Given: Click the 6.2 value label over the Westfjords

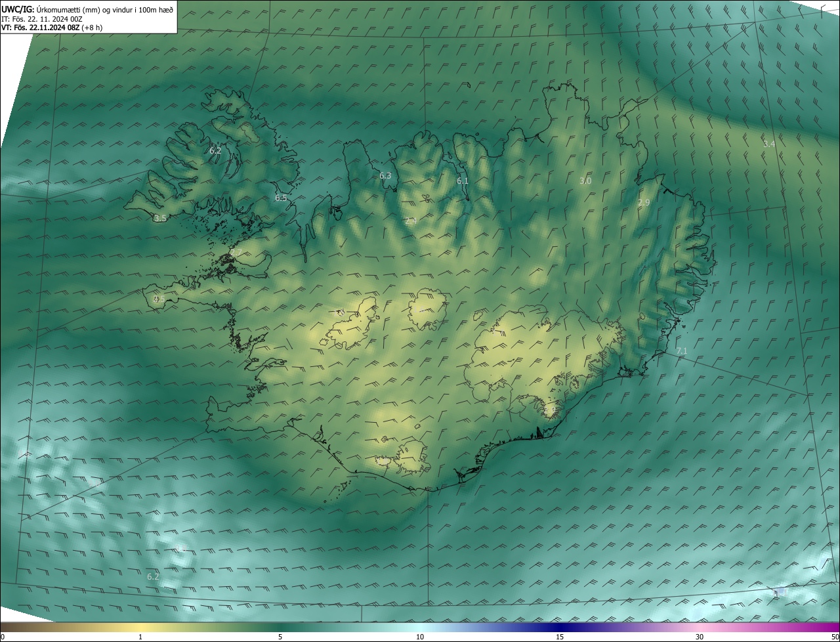Looking at the screenshot, I should (215, 150).
